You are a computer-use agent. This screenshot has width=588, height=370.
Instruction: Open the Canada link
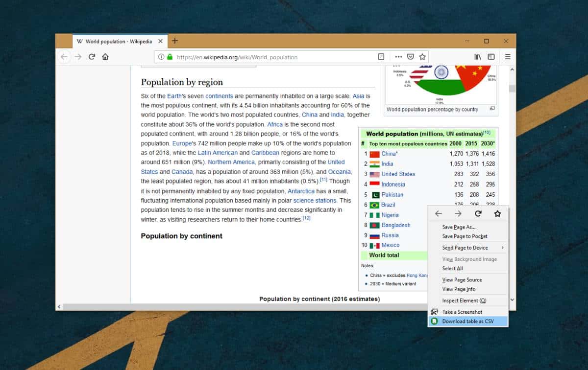(x=182, y=172)
